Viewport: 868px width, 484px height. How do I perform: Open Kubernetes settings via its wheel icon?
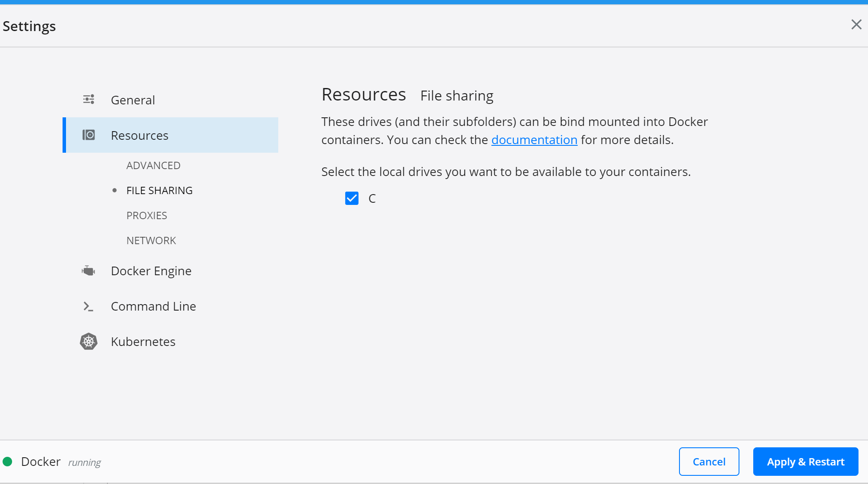point(88,341)
